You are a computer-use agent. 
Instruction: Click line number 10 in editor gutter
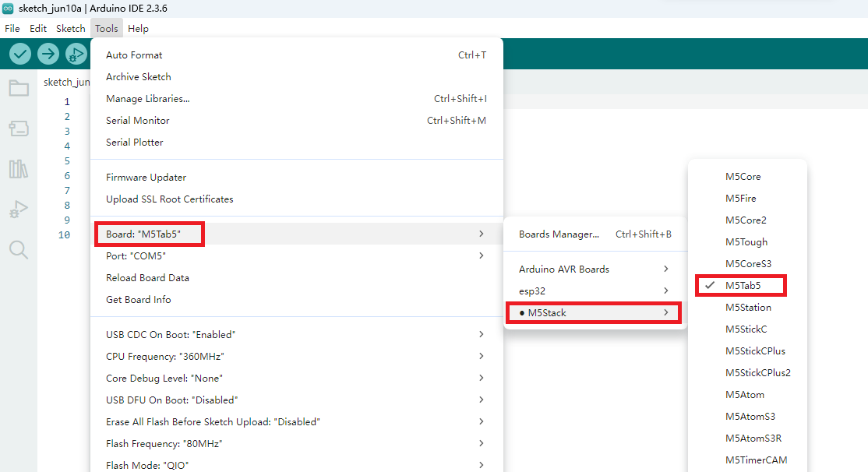[x=64, y=235]
